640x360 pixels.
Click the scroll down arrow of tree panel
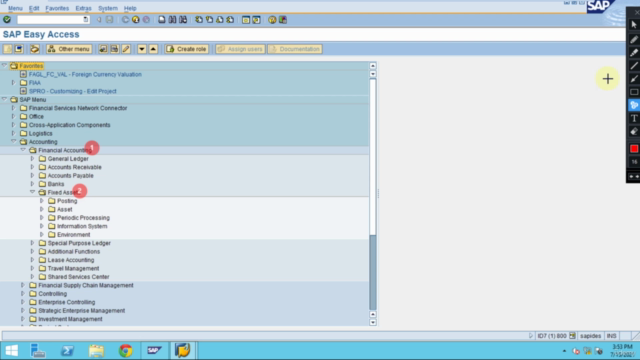[x=373, y=322]
